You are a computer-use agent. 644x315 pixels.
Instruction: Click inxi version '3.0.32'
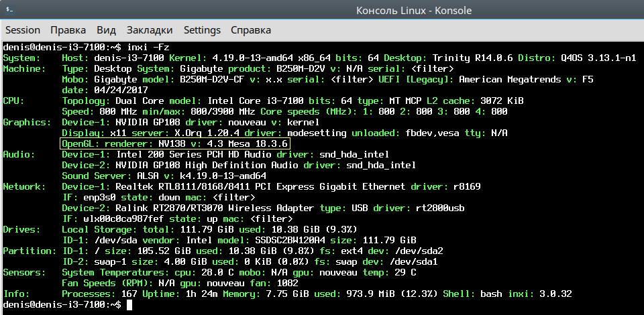tap(555, 294)
